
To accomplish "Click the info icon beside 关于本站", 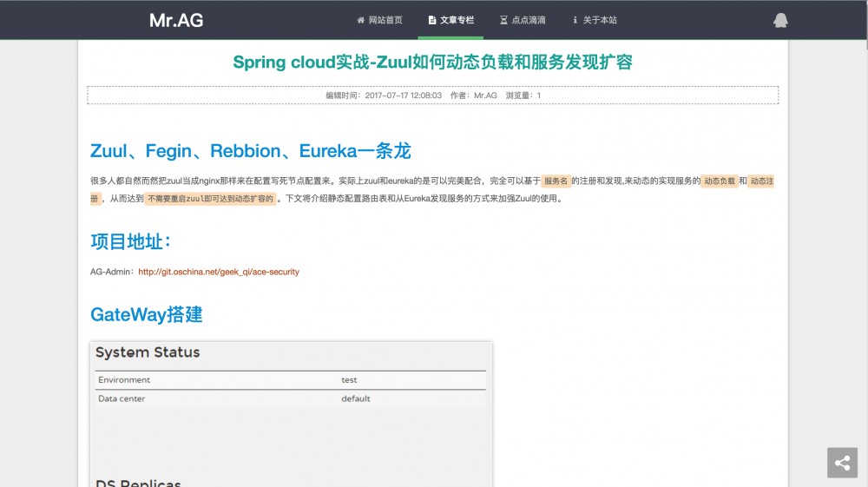I will click(x=575, y=20).
